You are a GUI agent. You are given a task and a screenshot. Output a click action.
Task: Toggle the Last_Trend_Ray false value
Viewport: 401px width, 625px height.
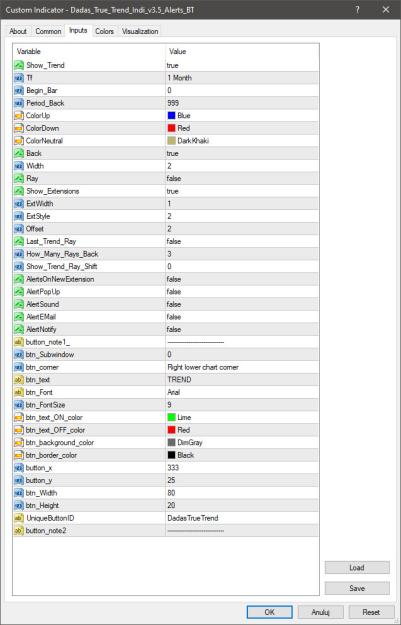click(242, 241)
